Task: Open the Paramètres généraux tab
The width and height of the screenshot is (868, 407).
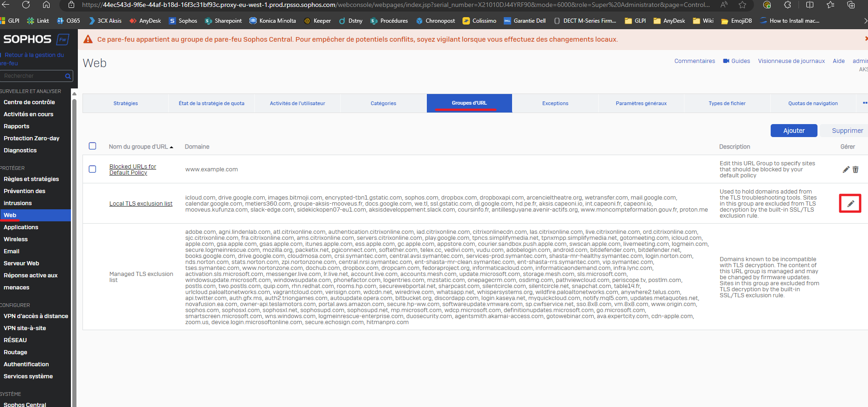Action: tap(641, 103)
